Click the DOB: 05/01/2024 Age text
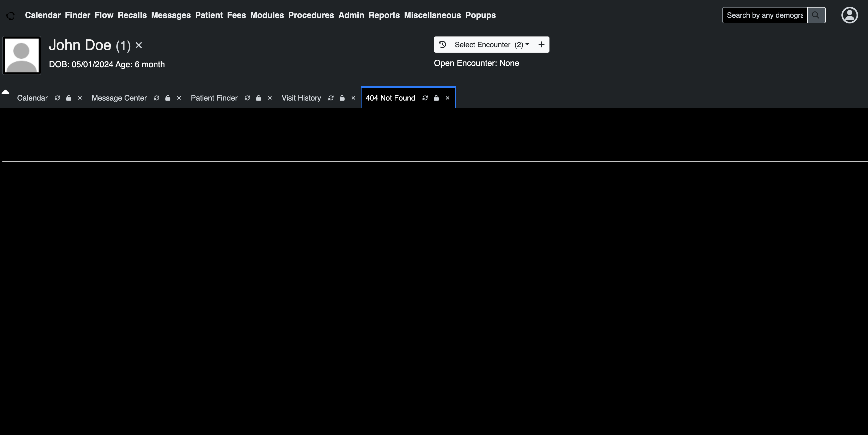 pyautogui.click(x=107, y=64)
